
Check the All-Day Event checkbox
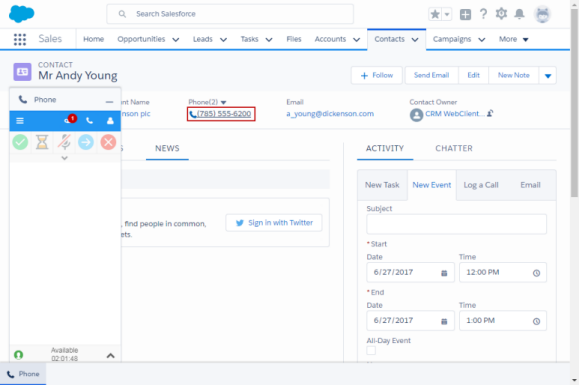click(371, 350)
